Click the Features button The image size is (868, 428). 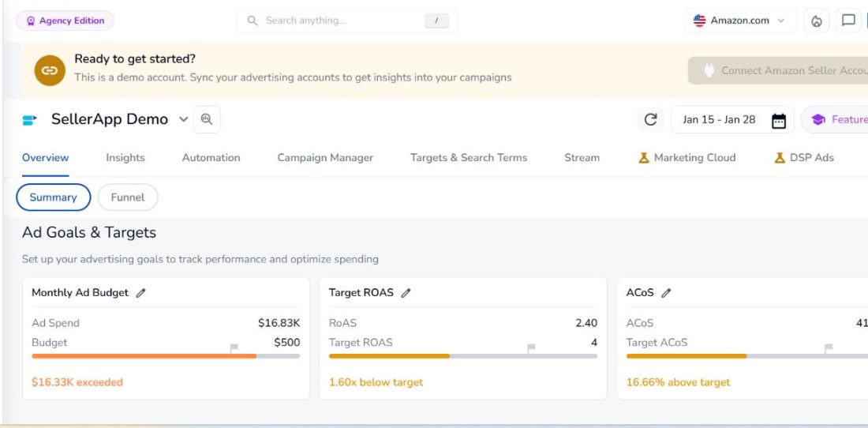[x=835, y=119]
